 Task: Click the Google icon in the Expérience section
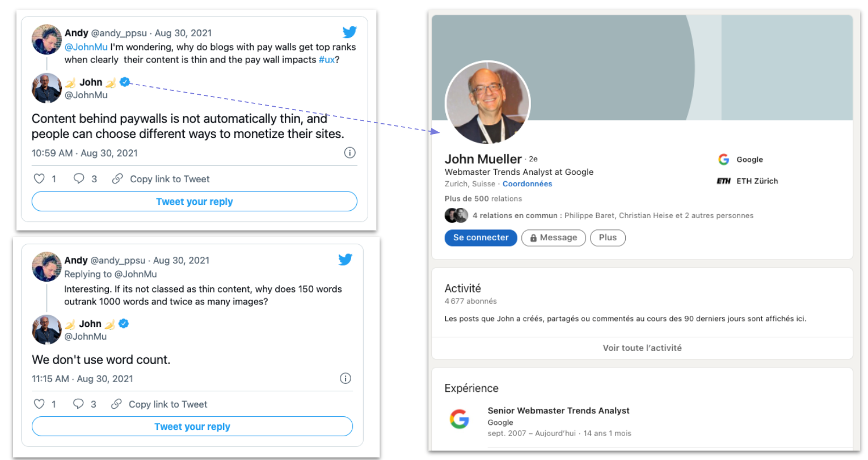click(460, 419)
